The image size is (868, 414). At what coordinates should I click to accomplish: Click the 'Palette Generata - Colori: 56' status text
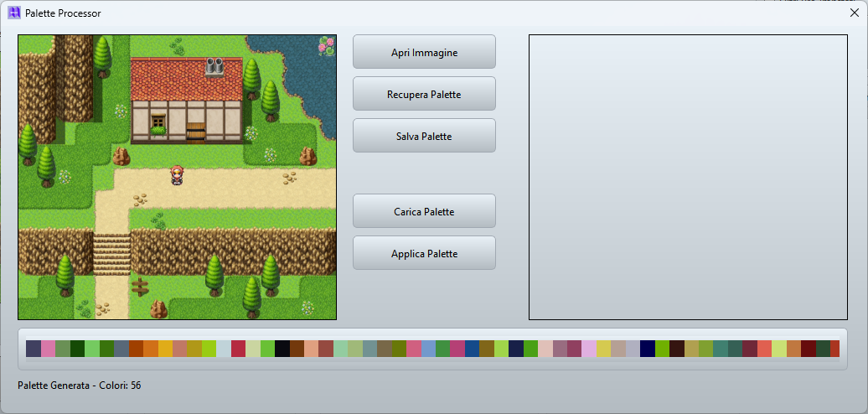click(79, 386)
